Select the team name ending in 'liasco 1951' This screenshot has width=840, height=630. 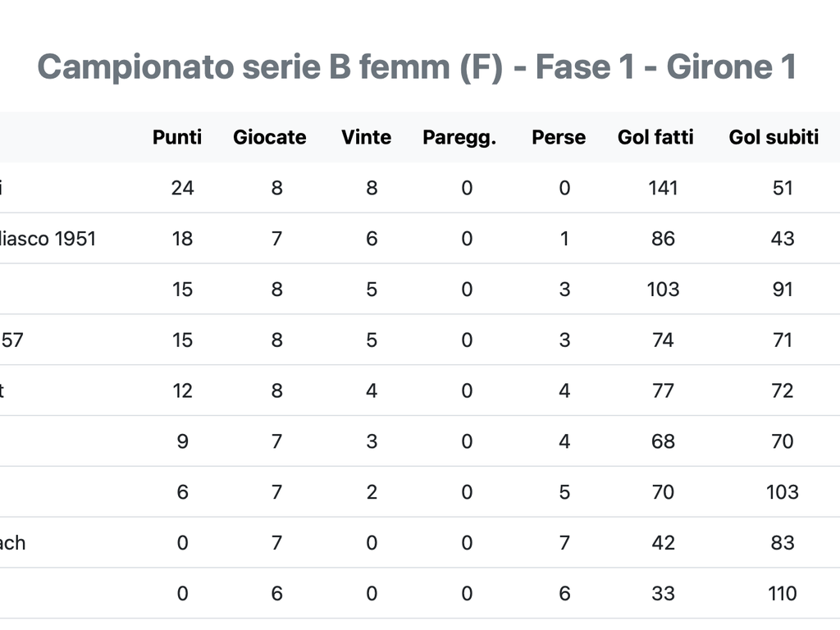tap(48, 239)
